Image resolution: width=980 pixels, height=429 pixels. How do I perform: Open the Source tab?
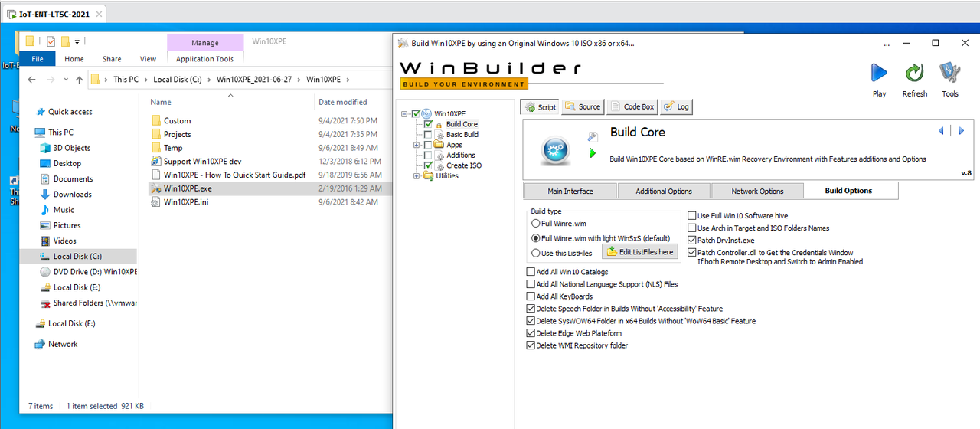[583, 106]
